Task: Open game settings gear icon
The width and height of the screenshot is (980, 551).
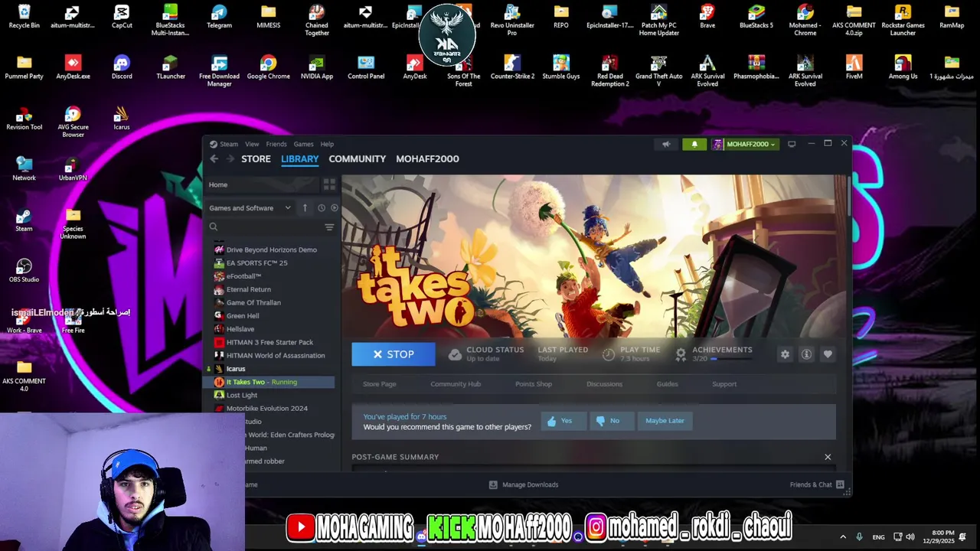Action: click(x=785, y=354)
